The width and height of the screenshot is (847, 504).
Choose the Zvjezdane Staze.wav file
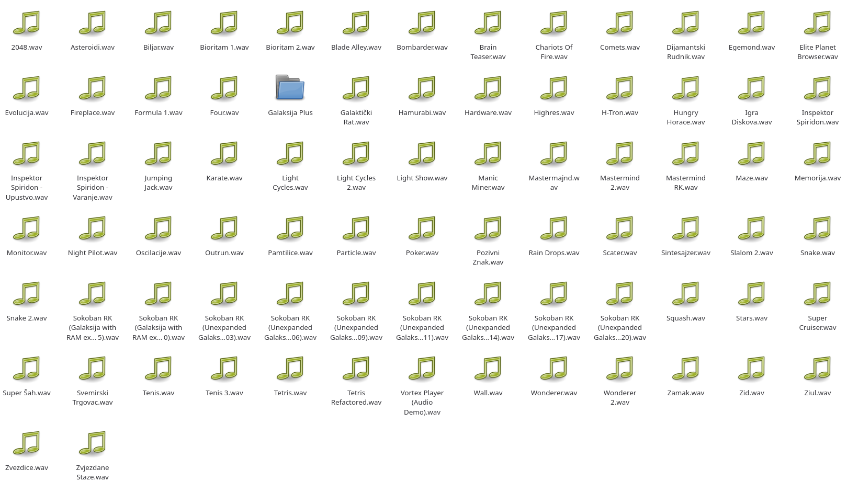(x=93, y=445)
